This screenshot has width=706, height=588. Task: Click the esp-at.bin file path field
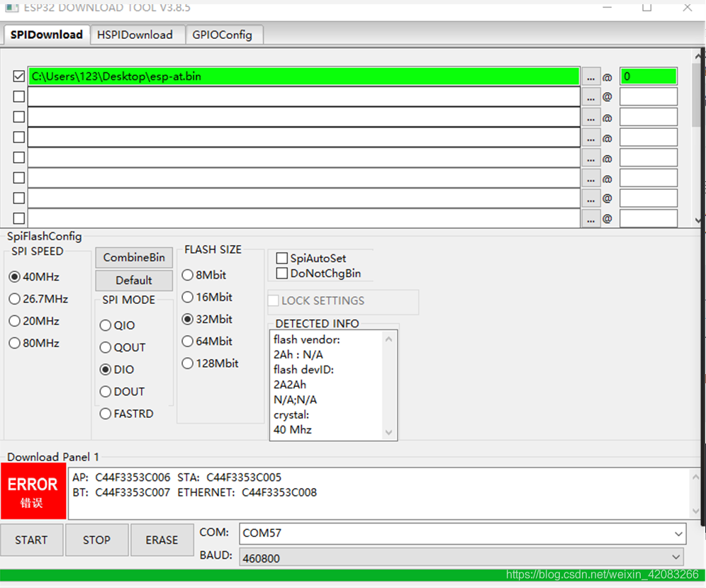point(304,76)
